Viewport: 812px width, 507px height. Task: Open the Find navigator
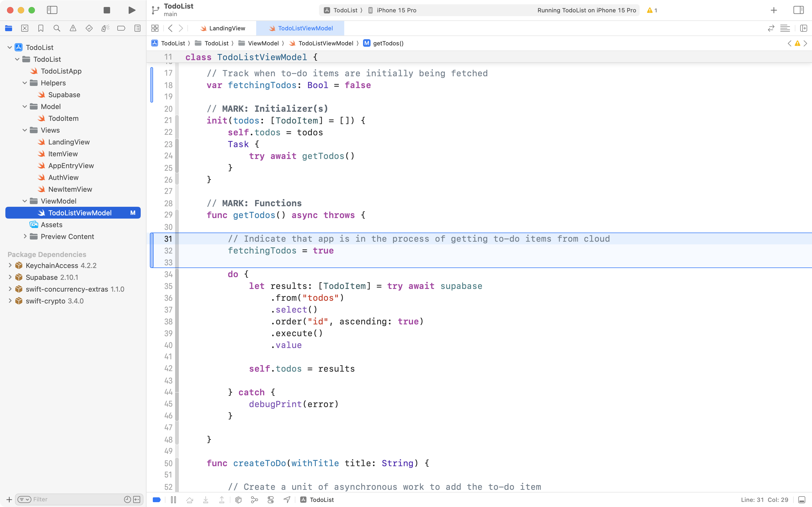click(x=57, y=28)
